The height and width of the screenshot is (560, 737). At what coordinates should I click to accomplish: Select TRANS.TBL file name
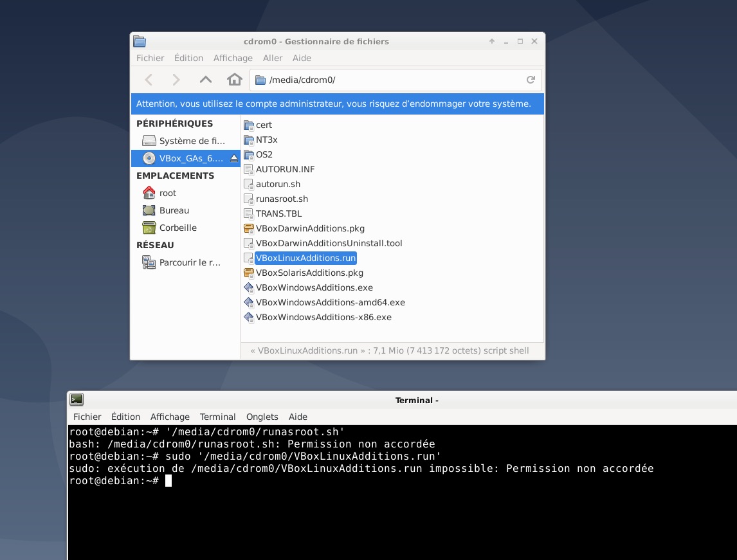click(278, 213)
